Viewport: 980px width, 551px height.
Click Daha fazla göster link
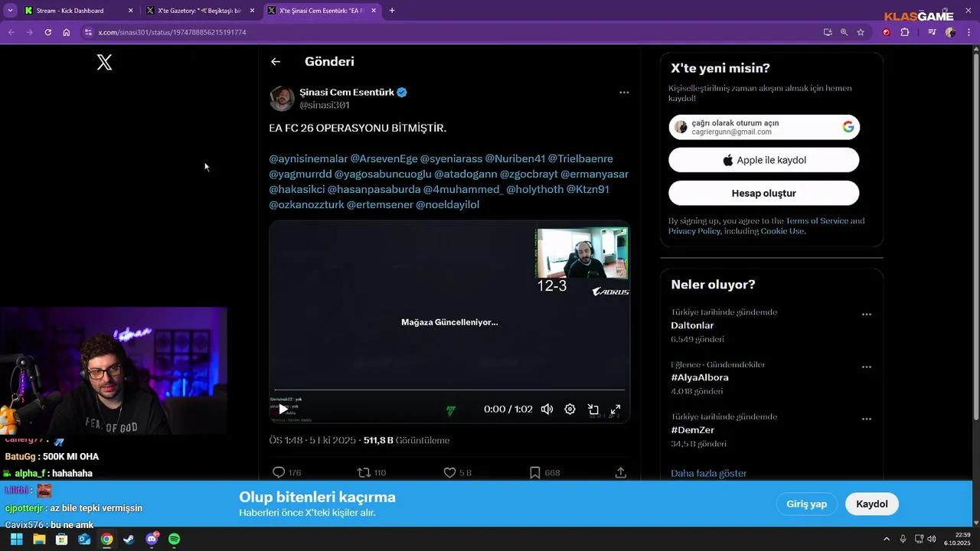pos(708,474)
